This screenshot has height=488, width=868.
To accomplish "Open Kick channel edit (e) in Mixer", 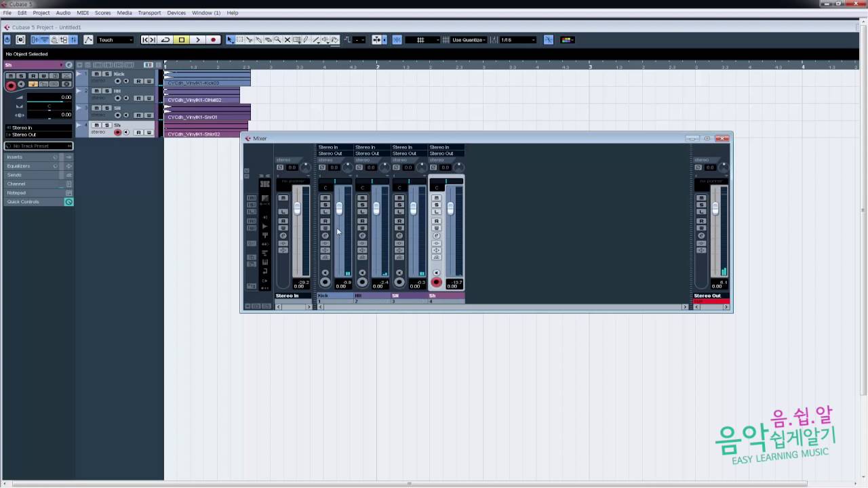I will (325, 236).
